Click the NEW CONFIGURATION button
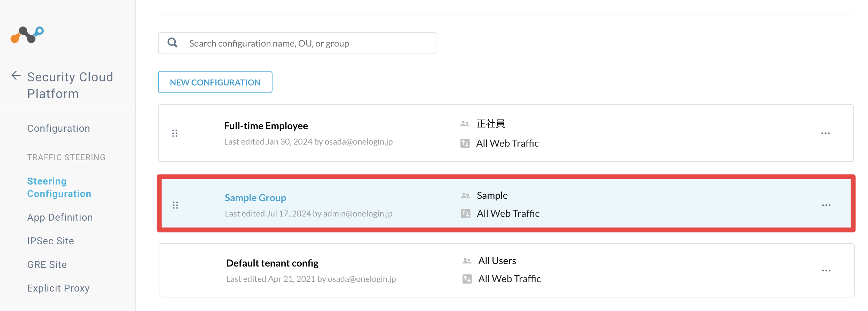 pos(215,82)
